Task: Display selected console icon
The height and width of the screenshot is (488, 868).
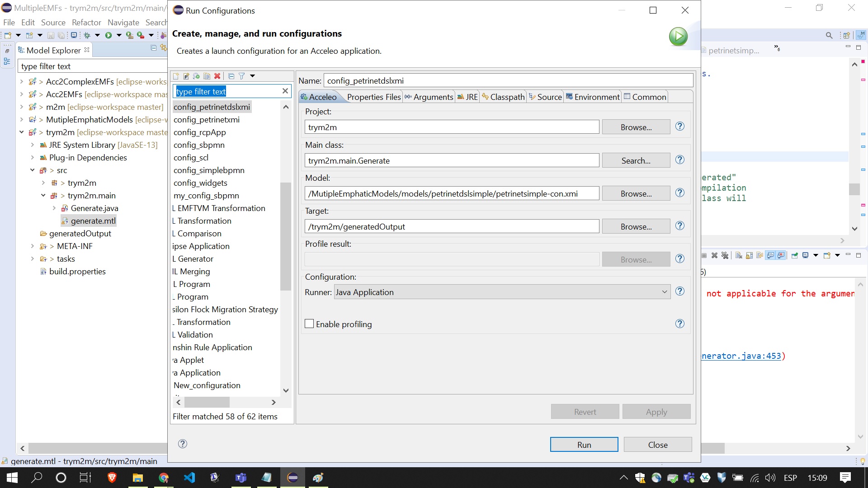Action: tap(806, 255)
